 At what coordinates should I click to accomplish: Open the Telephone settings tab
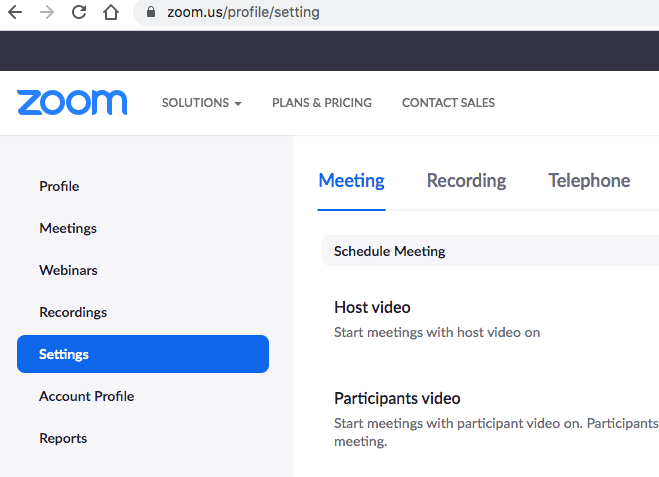pyautogui.click(x=589, y=181)
